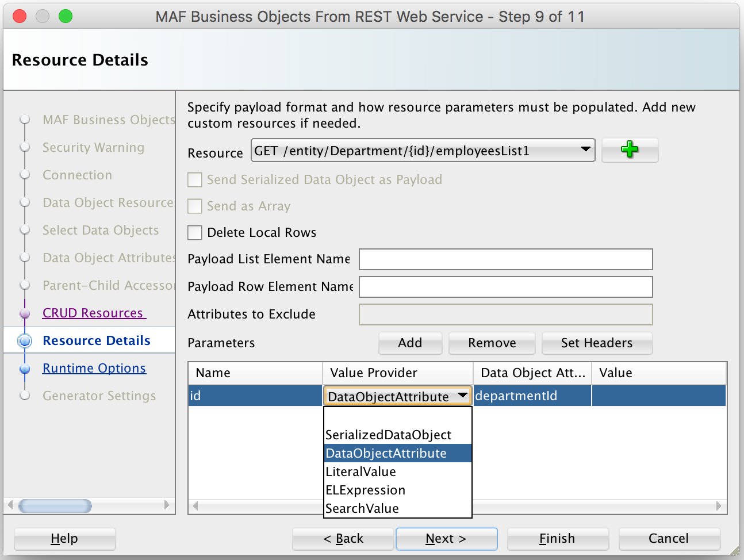Click the Finish button
The image size is (744, 560).
pyautogui.click(x=557, y=539)
